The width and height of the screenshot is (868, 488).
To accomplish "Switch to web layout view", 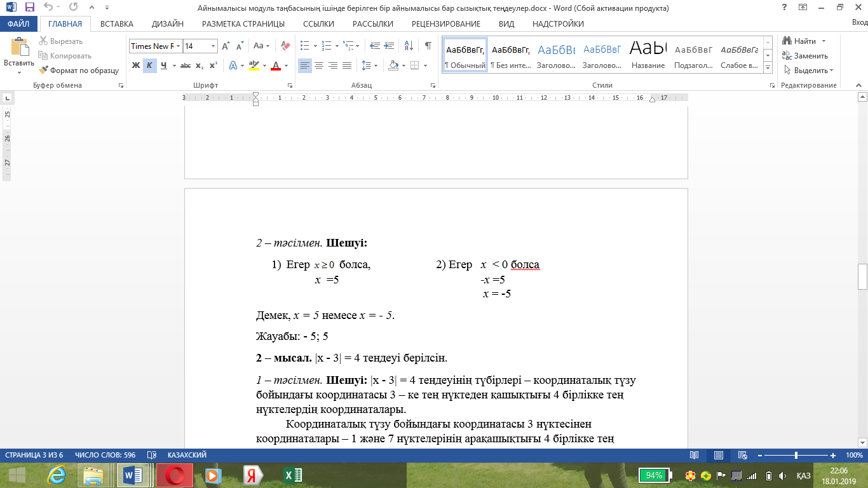I will pyautogui.click(x=743, y=456).
